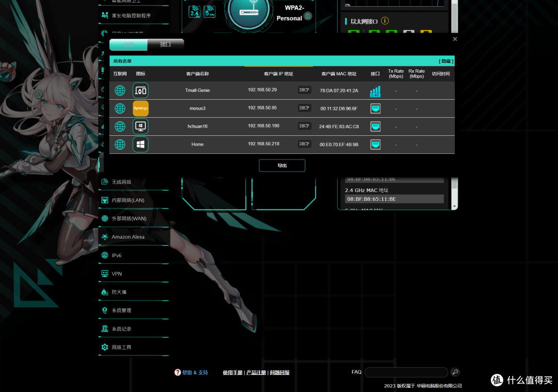
Task: Open the 产品注册 link
Action: (256, 372)
